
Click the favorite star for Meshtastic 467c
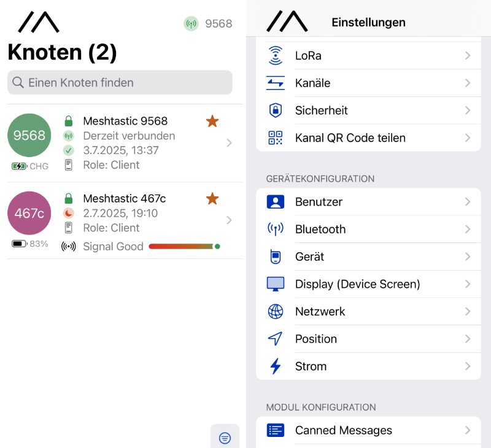point(212,198)
